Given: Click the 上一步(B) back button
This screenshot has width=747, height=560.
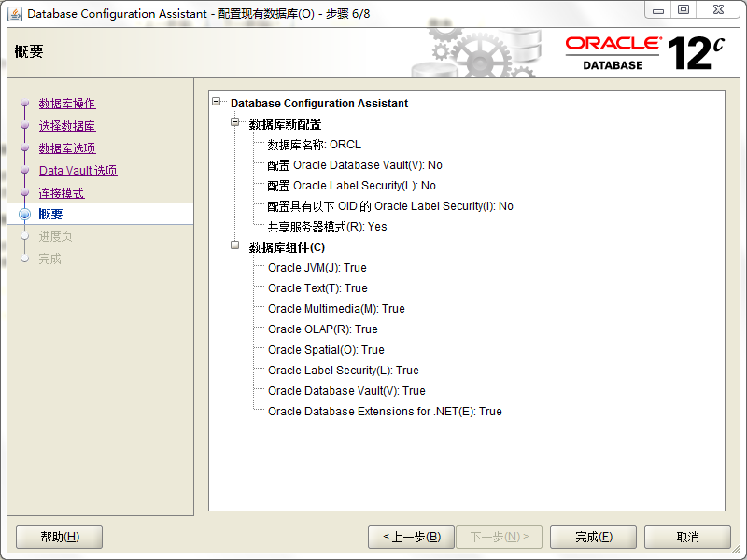Looking at the screenshot, I should tap(412, 538).
